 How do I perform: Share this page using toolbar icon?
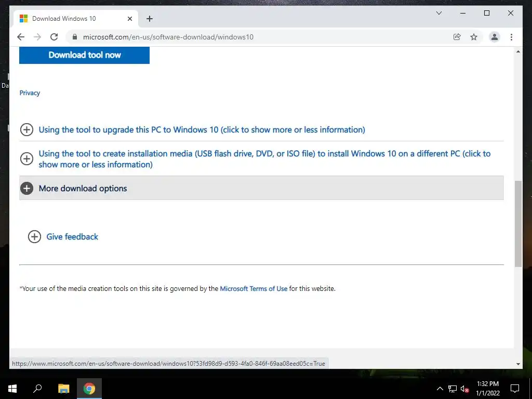point(457,37)
